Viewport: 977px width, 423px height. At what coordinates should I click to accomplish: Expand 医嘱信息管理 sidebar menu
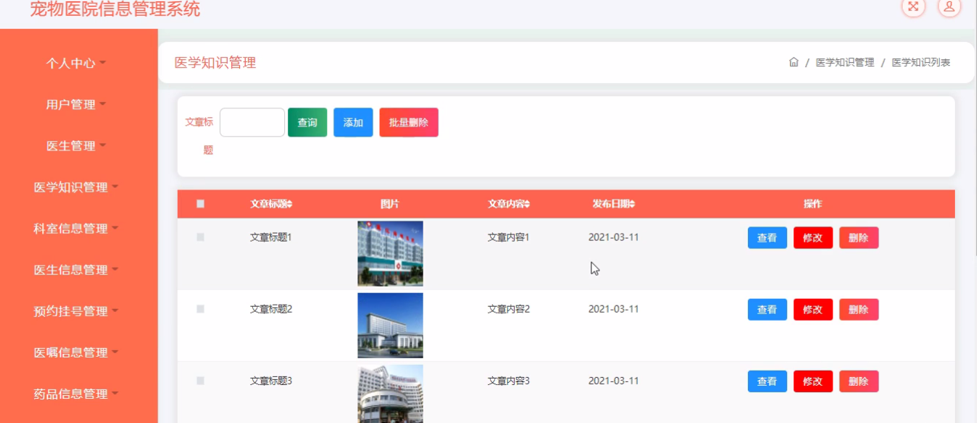point(75,352)
